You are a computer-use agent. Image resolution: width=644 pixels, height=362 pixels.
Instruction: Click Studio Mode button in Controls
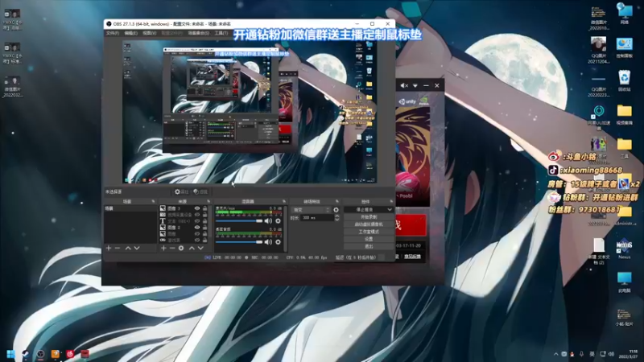(x=369, y=232)
